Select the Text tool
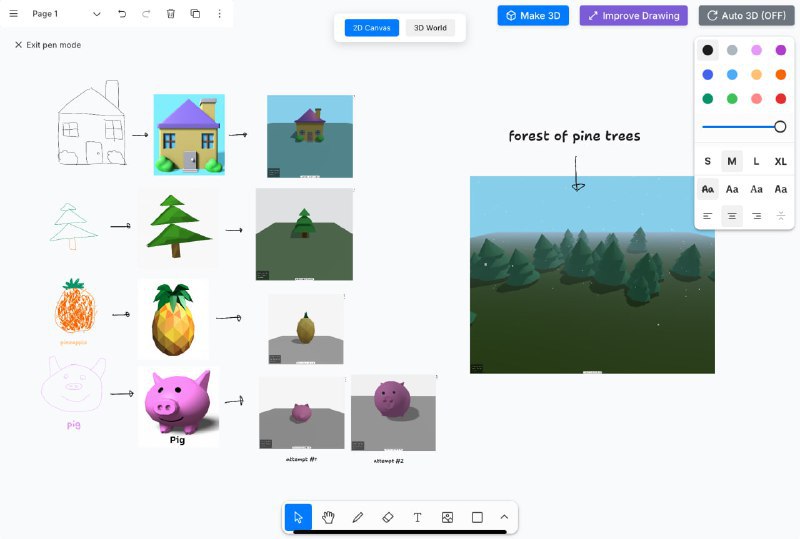This screenshot has height=539, width=800. (x=418, y=517)
